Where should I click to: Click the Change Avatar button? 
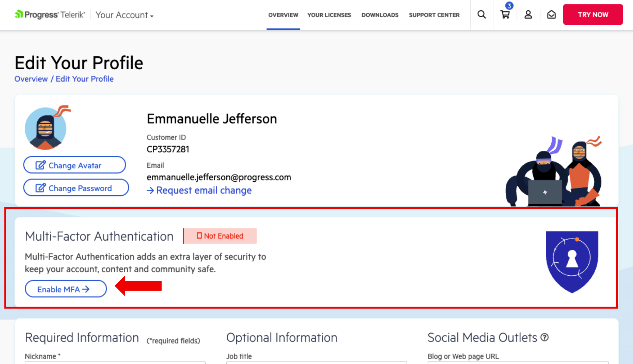75,165
